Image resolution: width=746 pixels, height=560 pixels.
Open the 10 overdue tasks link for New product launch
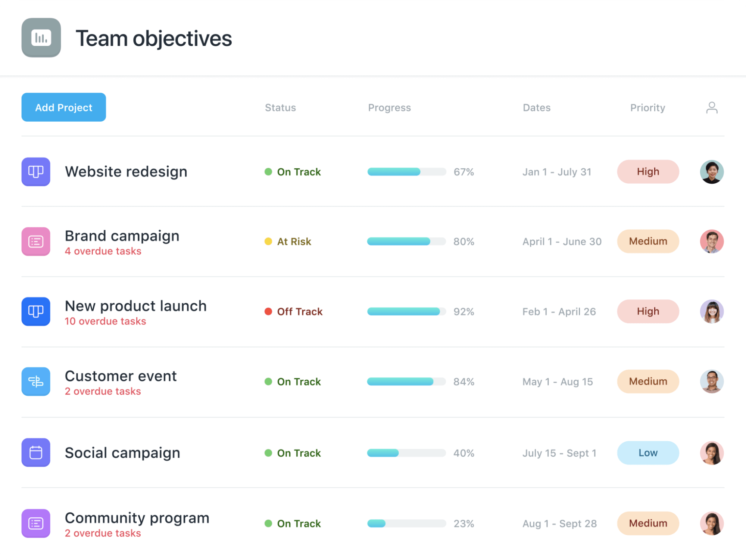(105, 321)
